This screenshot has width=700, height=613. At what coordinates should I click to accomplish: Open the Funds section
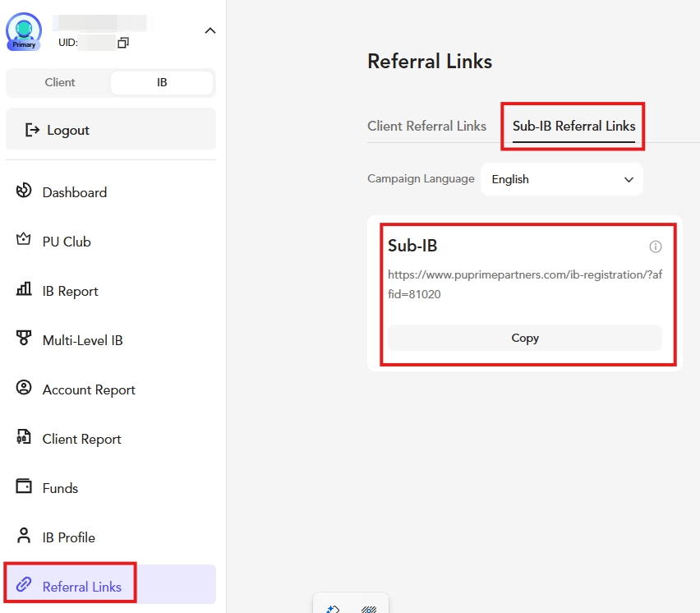tap(111, 488)
